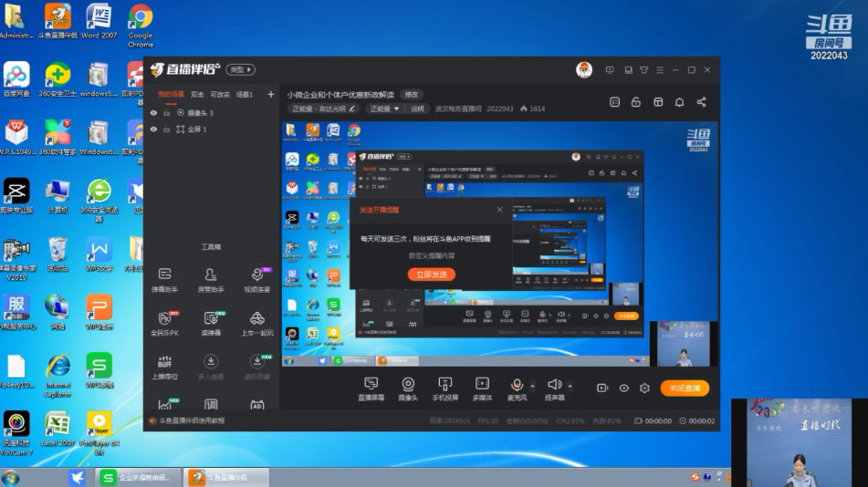Image resolution: width=868 pixels, height=487 pixels.
Task: Toggle the preview eye icon near 关闭直播
Action: (x=624, y=389)
